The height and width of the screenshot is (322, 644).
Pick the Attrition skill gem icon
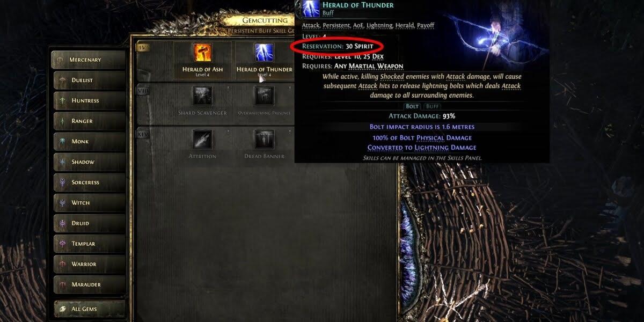pos(202,140)
